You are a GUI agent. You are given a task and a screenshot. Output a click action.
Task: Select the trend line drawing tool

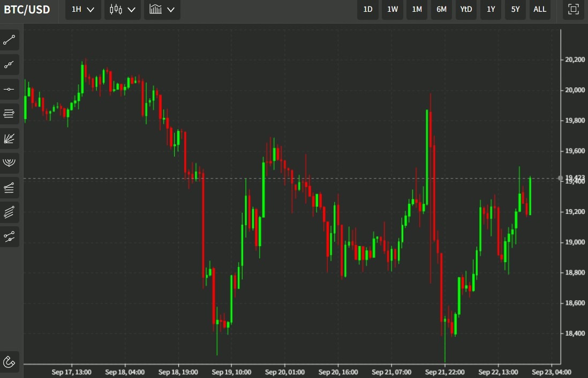[x=9, y=40]
